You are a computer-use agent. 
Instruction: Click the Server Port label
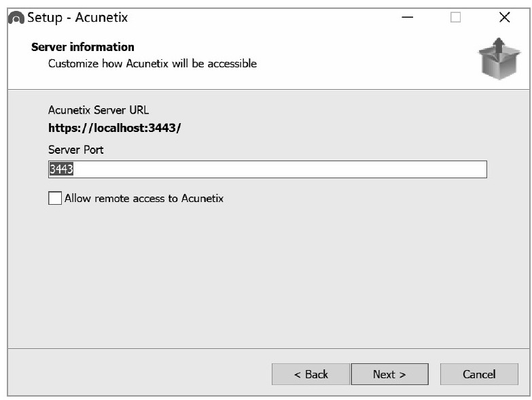(75, 150)
